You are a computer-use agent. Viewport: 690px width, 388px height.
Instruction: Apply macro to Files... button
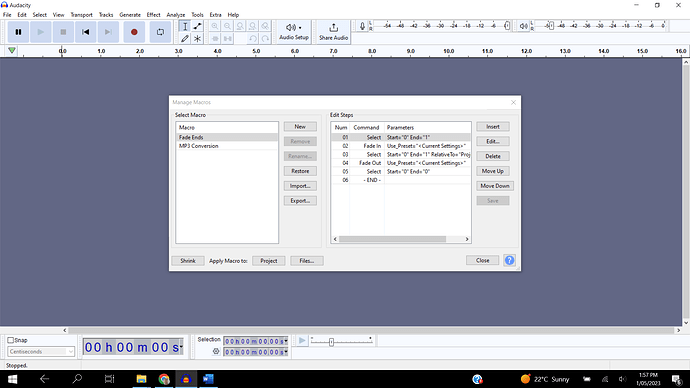[307, 261]
